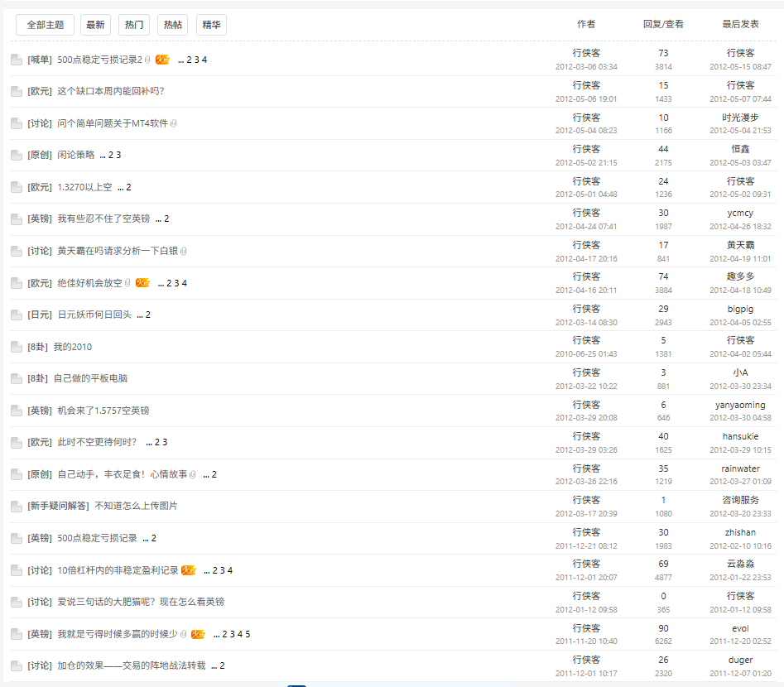784x687 pixels.
Task: Click the attachment icon on 黄天霸在吗请求分析一下白银
Action: point(184,251)
